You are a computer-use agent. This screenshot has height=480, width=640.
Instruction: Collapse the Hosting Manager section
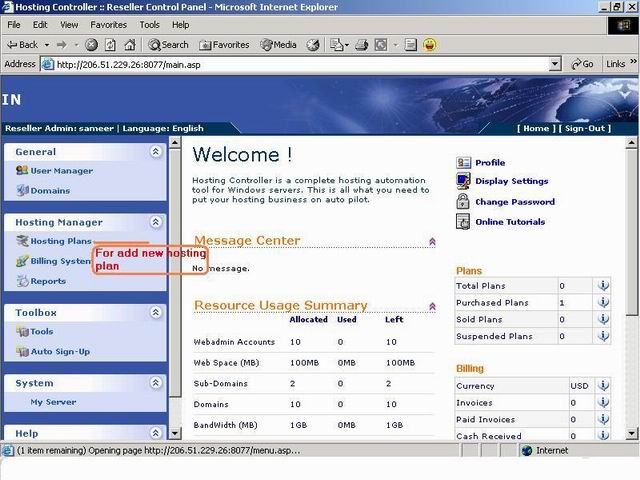pos(156,222)
